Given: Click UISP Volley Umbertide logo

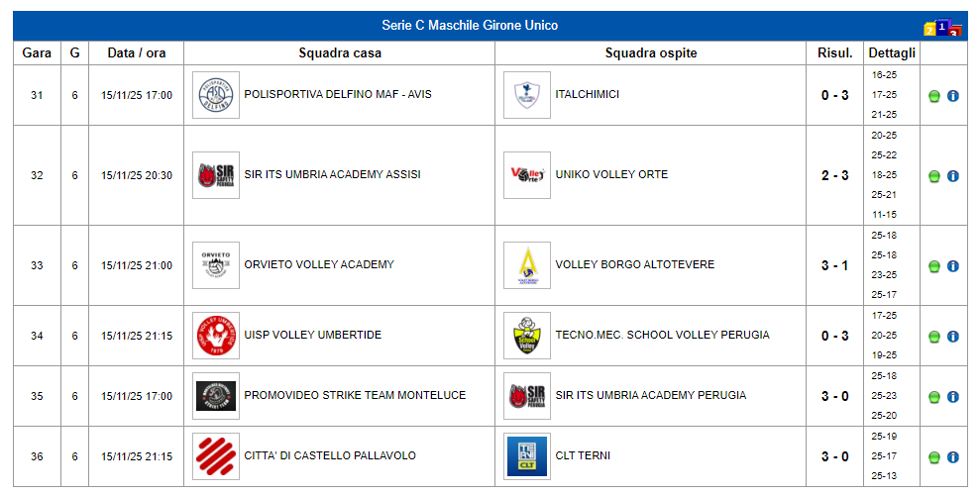Looking at the screenshot, I should coord(216,336).
